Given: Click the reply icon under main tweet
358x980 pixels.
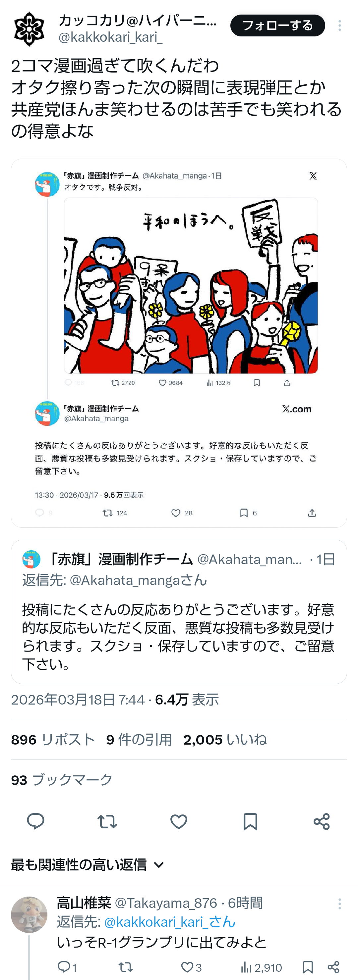Looking at the screenshot, I should pyautogui.click(x=36, y=821).
